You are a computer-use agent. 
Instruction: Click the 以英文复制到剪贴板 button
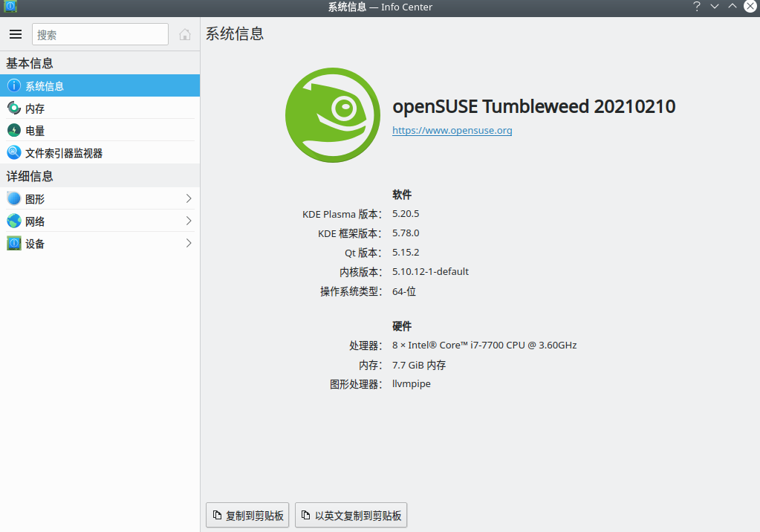(351, 515)
